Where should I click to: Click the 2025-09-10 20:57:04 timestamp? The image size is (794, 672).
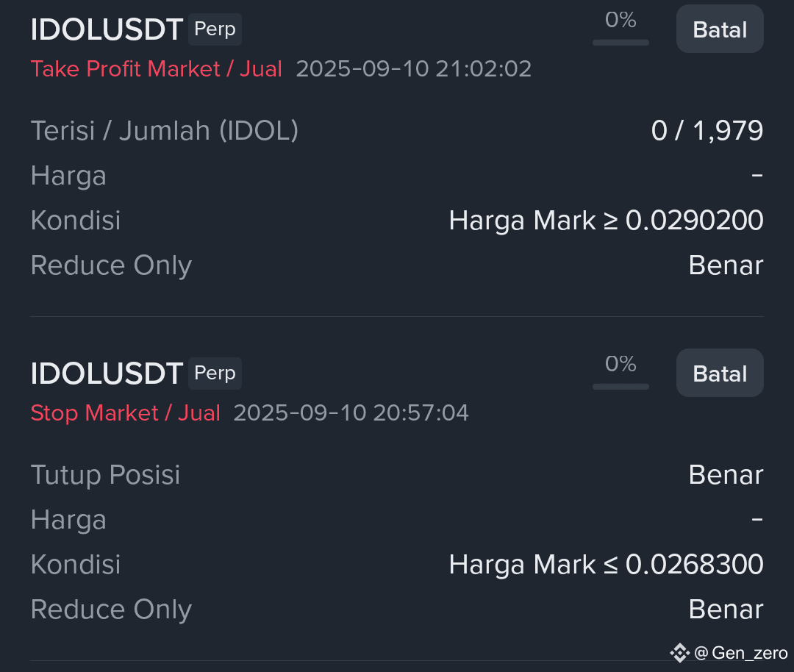(351, 412)
